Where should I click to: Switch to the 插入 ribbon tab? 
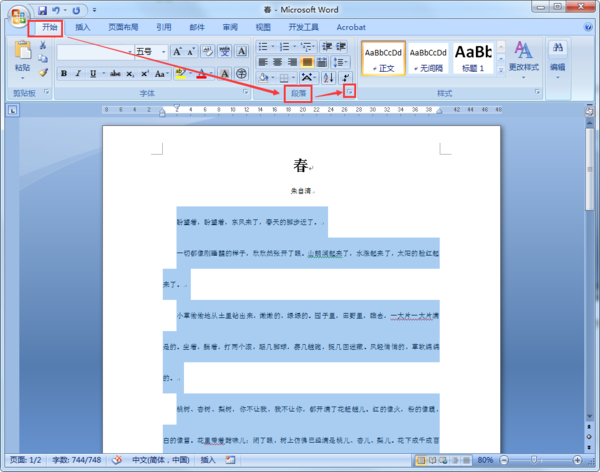point(82,27)
